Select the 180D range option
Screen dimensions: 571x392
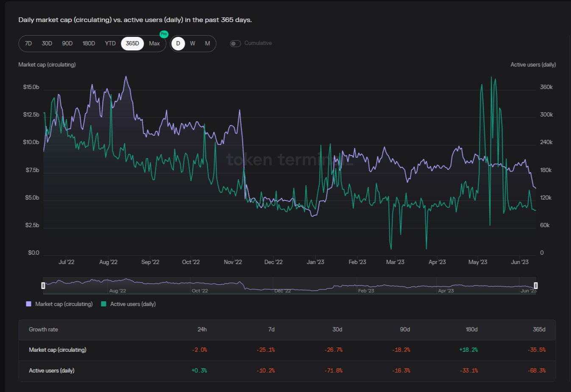click(89, 44)
